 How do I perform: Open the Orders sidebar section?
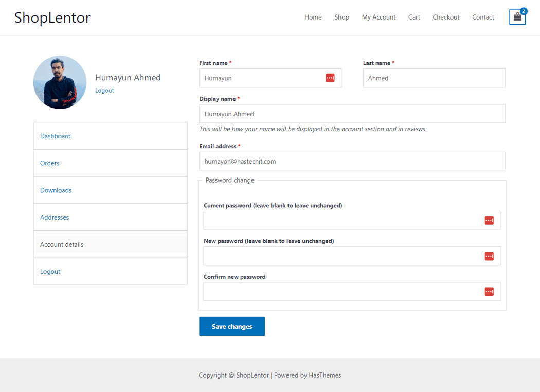pyautogui.click(x=50, y=163)
